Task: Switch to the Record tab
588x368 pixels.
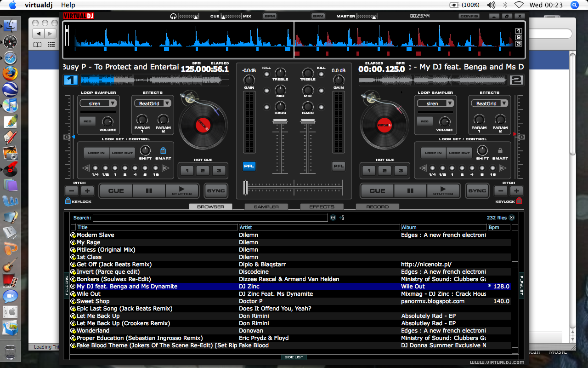Action: (377, 207)
